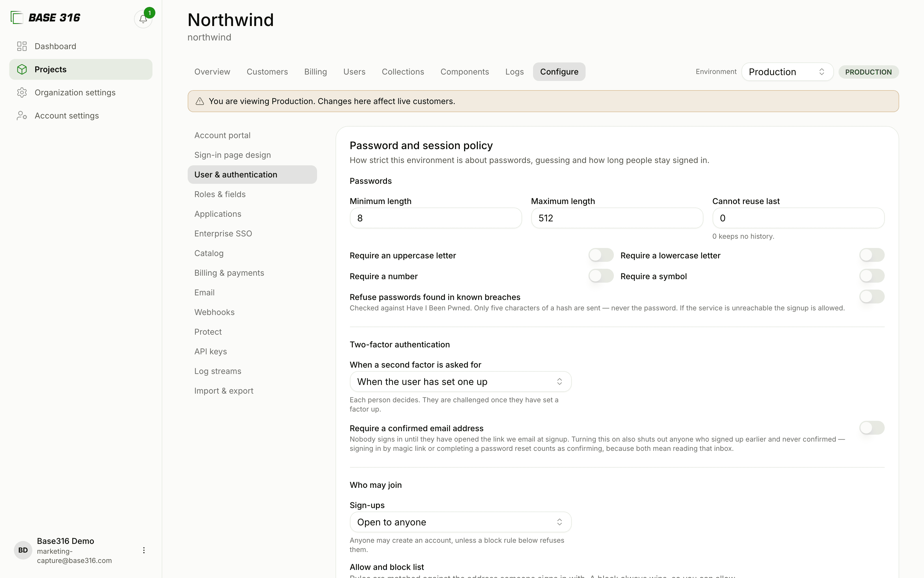Open Organization settings in sidebar
Screen dimensions: 924x578
[81, 92]
